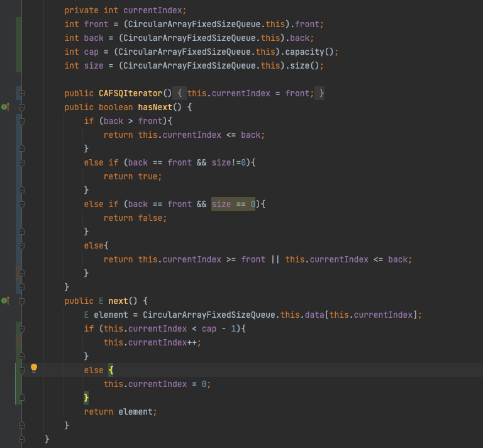Click the folded '{ this.currentIndex = front; }' region

click(250, 94)
